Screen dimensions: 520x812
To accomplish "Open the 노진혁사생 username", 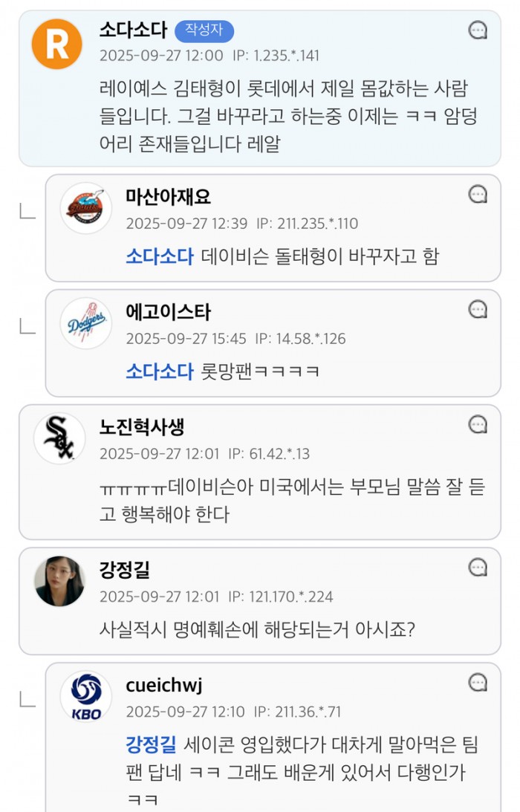I will 142,426.
